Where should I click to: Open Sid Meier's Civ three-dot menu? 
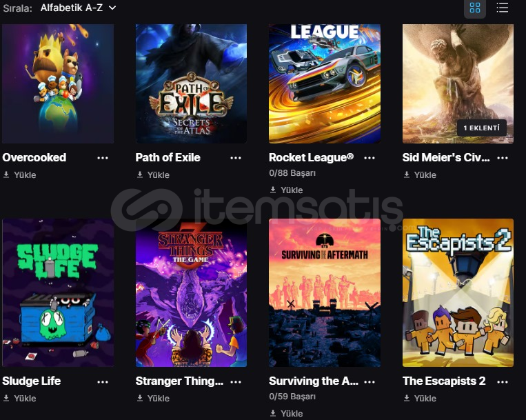pyautogui.click(x=503, y=158)
